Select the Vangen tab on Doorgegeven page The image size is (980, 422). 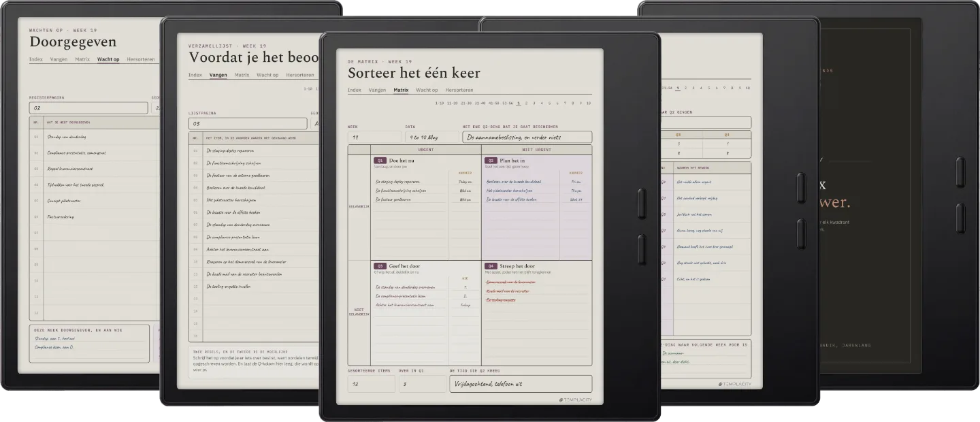(59, 59)
